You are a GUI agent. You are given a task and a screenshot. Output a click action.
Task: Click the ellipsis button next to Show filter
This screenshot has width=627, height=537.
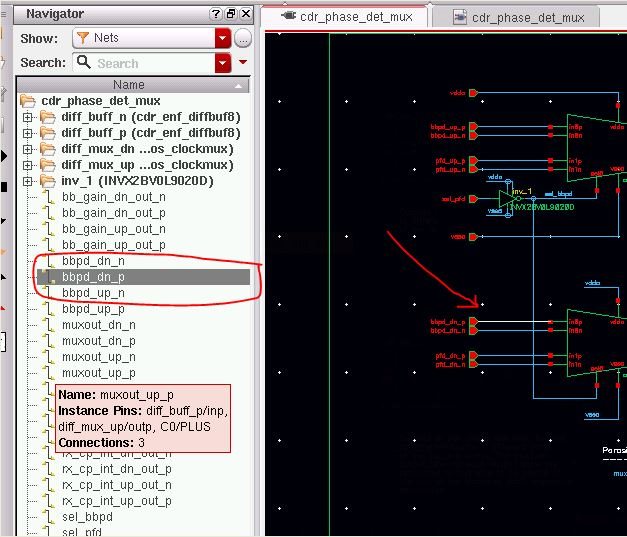[243, 38]
